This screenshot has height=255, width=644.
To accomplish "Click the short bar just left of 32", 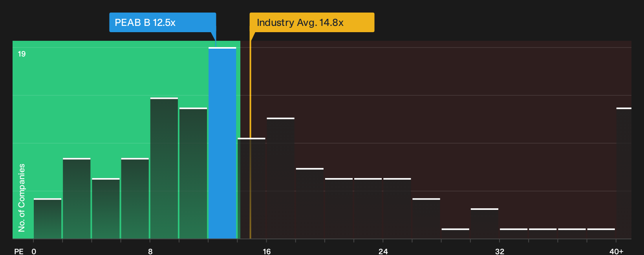I will 485,223.
